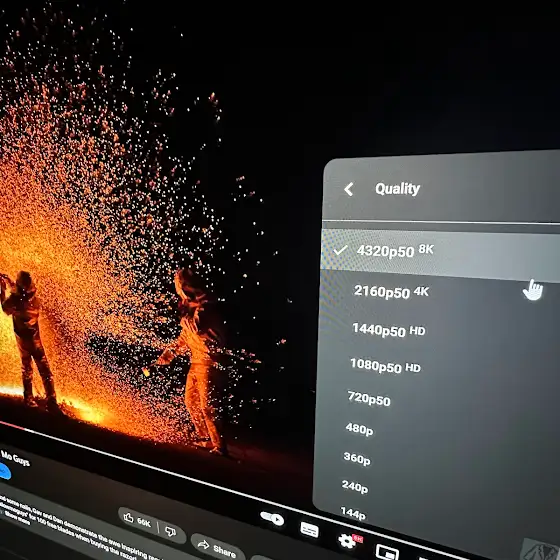Image resolution: width=560 pixels, height=560 pixels.
Task: Open the Share button
Action: [x=218, y=548]
